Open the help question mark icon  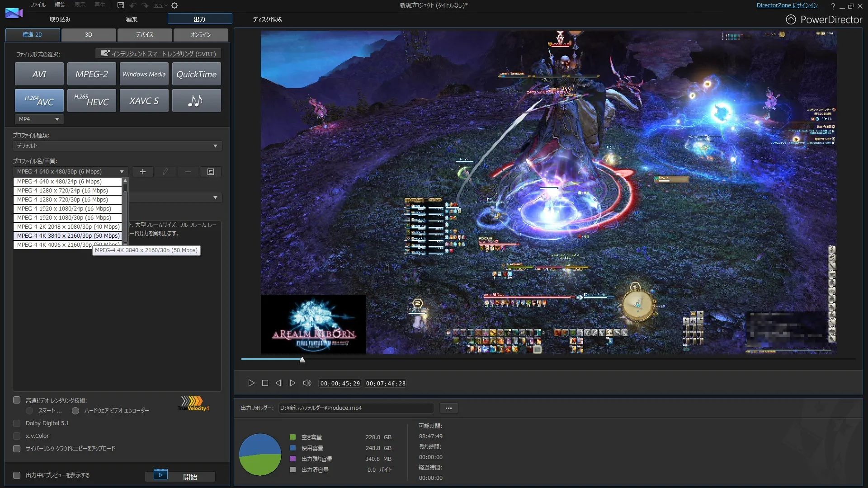click(833, 6)
